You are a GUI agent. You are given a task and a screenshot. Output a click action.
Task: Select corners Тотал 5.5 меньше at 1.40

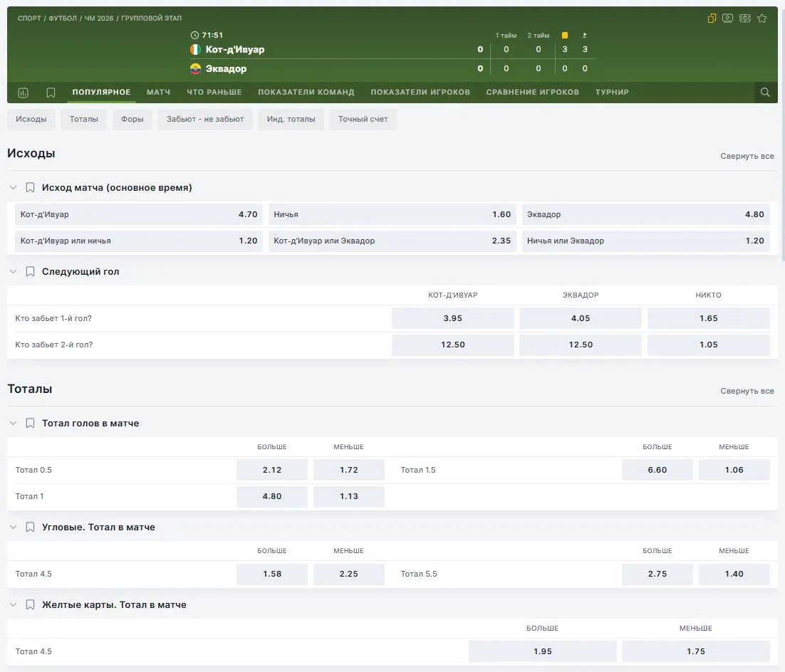coord(734,574)
